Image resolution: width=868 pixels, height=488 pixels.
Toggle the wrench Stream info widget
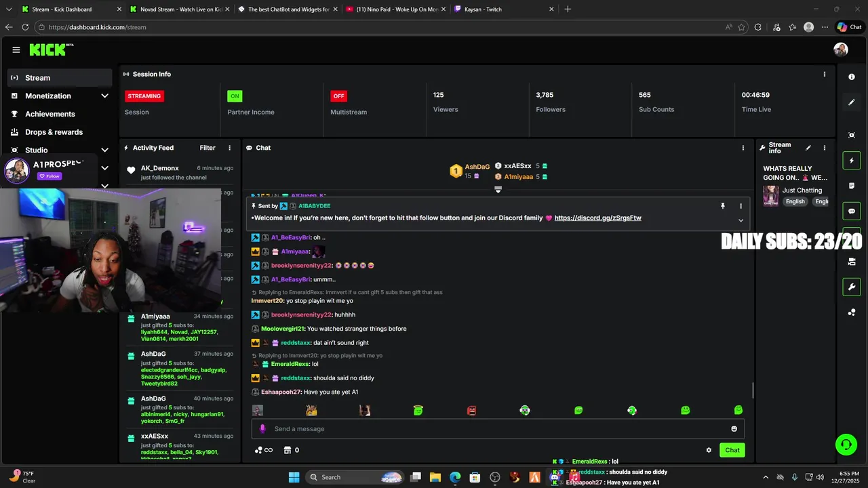coord(852,287)
